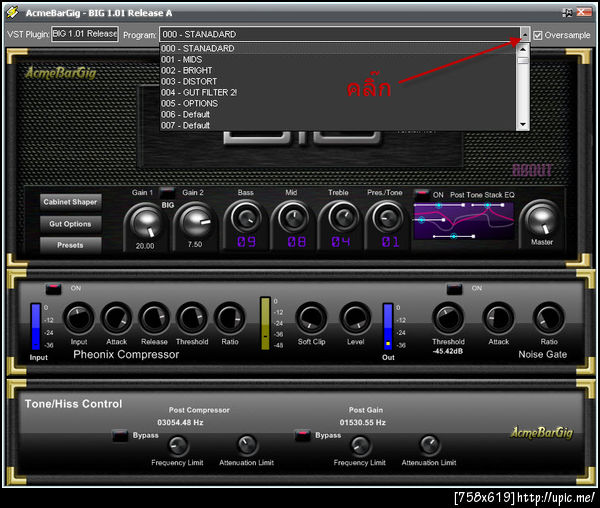This screenshot has width=600, height=508.
Task: Click the Bass value display 09
Action: coord(246,242)
